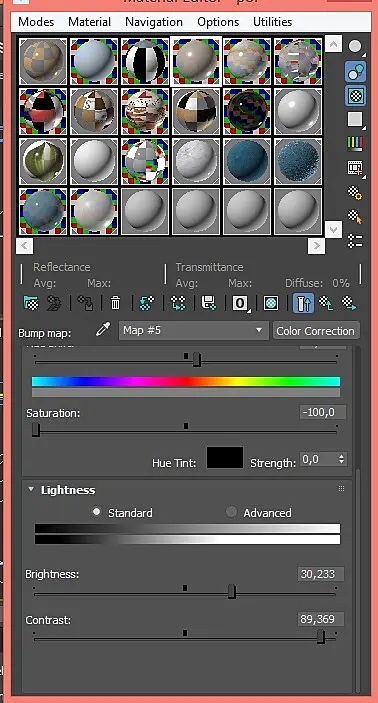The image size is (378, 703).
Task: Click the Make Preview film icon
Action: pyautogui.click(x=355, y=168)
